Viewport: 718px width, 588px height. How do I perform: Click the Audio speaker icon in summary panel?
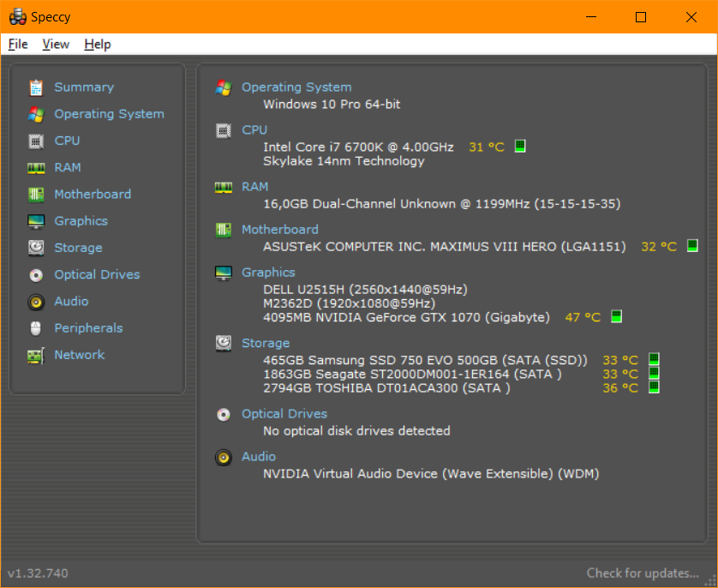(x=224, y=457)
